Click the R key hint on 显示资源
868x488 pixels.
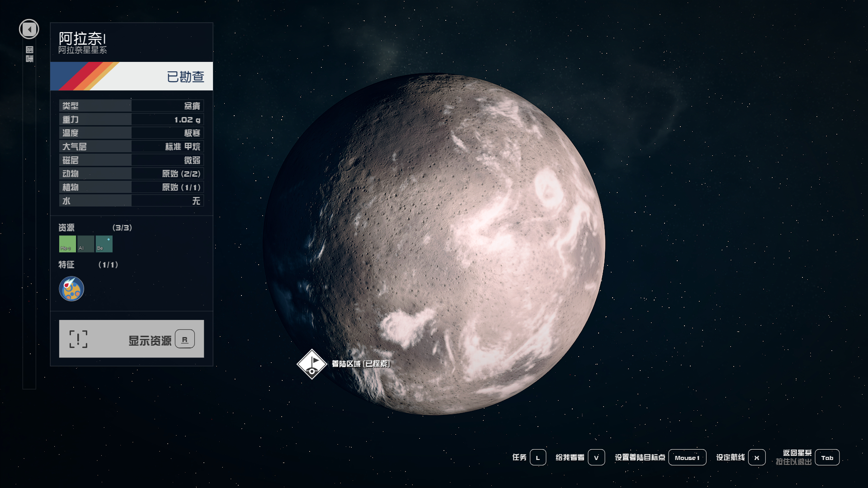point(185,339)
